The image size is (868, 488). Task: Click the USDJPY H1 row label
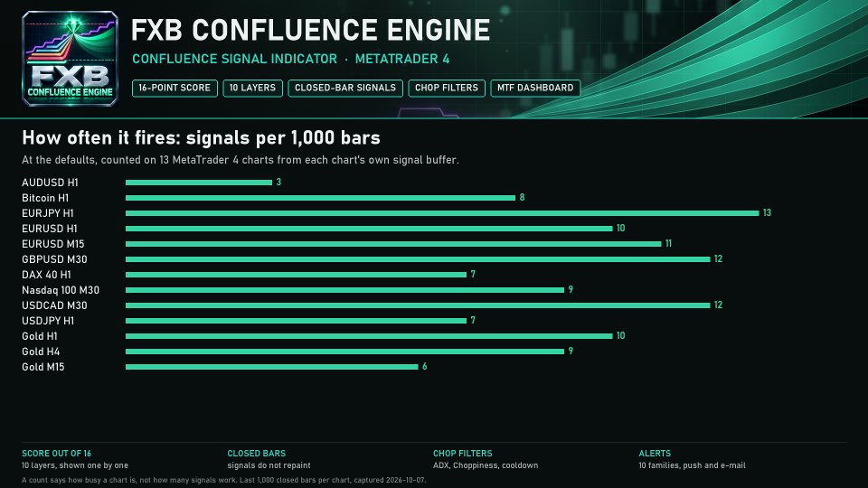[x=48, y=321]
